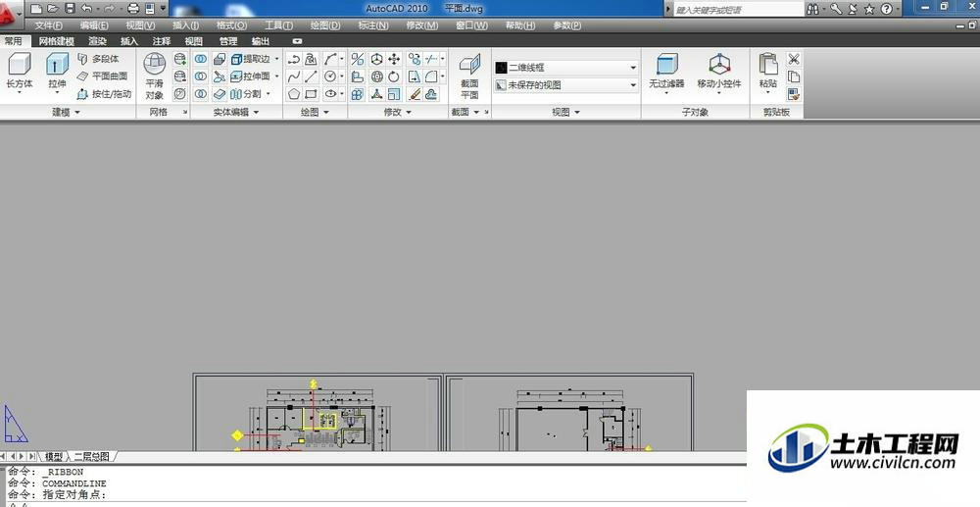Screen dimensions: 980x507
Task: Expand the 实体编辑 panel title
Action: [x=235, y=112]
